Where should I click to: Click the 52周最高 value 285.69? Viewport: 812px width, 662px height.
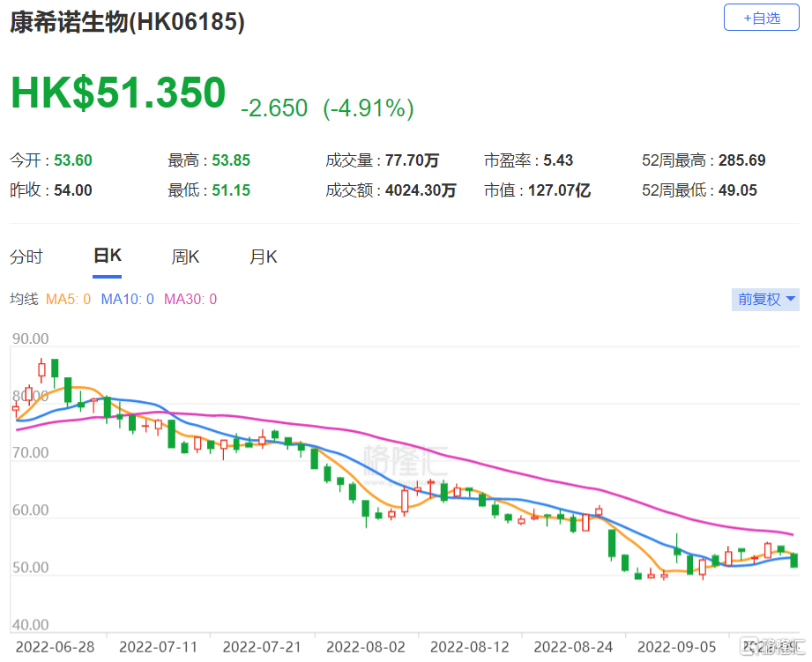(x=742, y=160)
